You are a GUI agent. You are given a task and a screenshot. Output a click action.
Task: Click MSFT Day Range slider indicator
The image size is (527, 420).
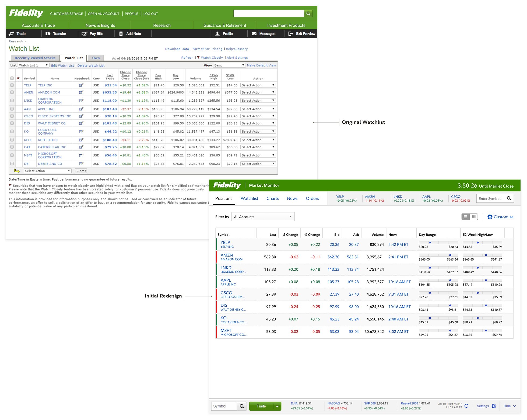[x=450, y=331]
